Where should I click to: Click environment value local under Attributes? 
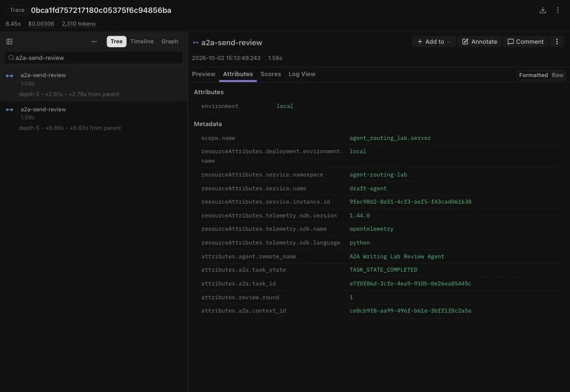point(285,106)
